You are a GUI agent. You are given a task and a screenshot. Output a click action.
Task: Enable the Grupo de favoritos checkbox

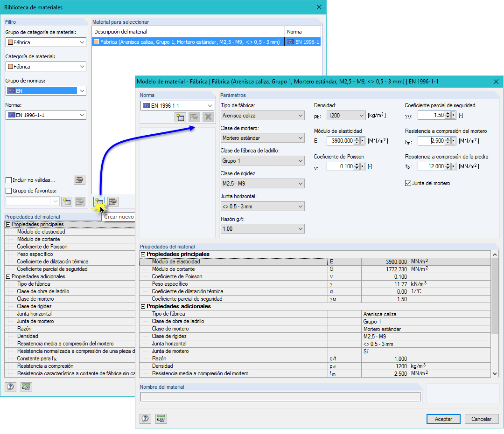[9, 191]
